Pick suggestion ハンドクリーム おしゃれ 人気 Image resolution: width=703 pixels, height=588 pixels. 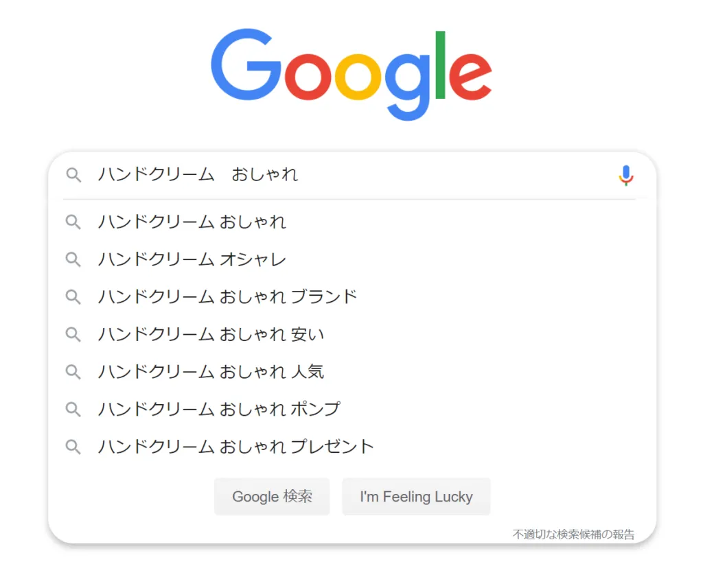point(211,372)
